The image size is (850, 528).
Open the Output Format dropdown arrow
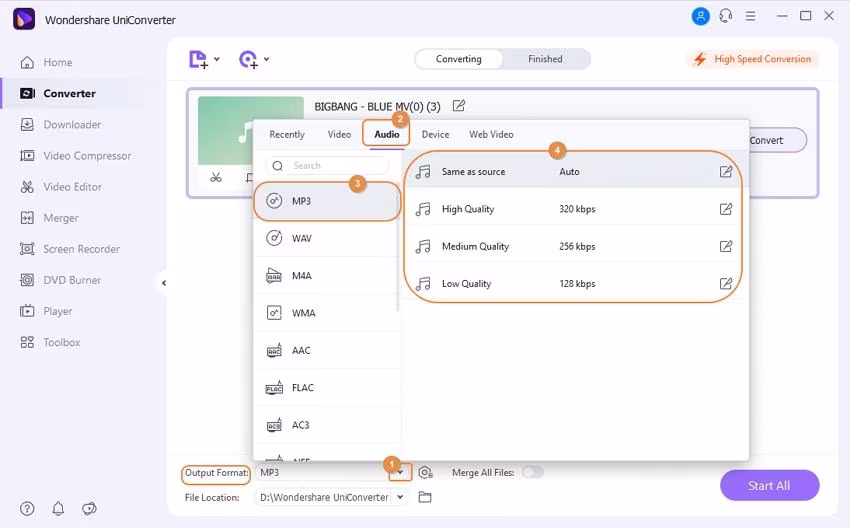point(401,473)
